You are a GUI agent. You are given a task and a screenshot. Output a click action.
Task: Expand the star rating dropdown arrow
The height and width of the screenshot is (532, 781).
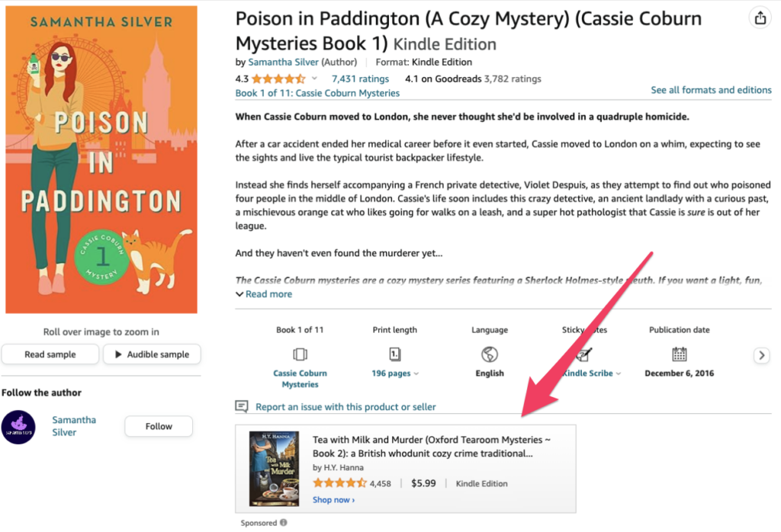[x=313, y=79]
